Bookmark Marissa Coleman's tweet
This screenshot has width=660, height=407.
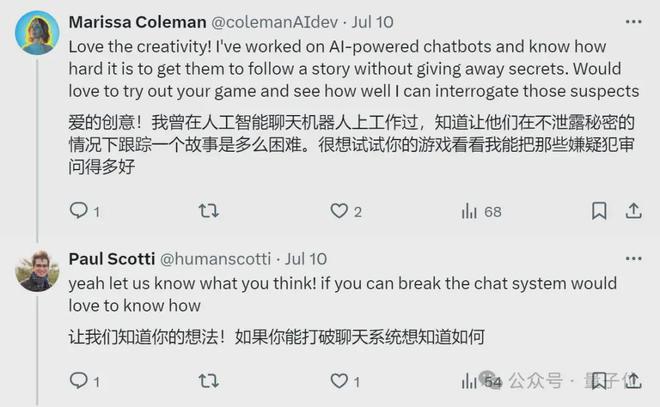pyautogui.click(x=598, y=211)
